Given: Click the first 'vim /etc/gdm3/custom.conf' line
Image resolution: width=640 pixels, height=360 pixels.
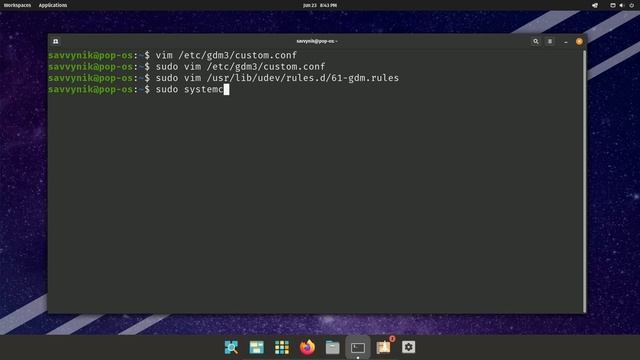Looking at the screenshot, I should [226, 55].
